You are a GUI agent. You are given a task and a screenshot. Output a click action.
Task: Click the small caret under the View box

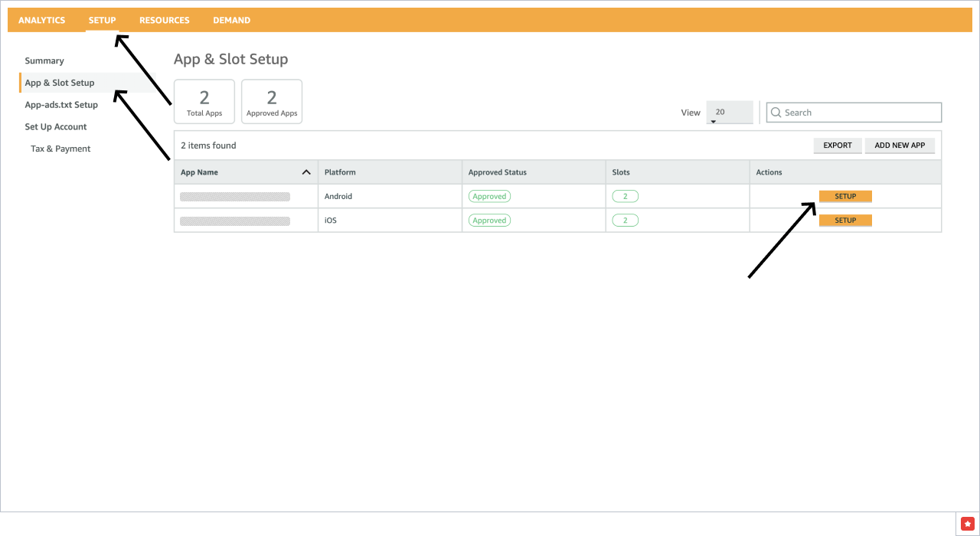714,120
